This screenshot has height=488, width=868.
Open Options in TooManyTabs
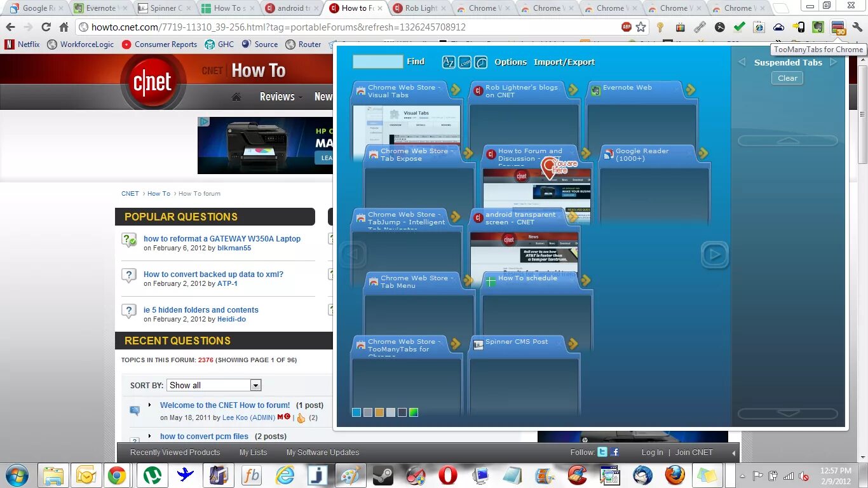tap(511, 62)
